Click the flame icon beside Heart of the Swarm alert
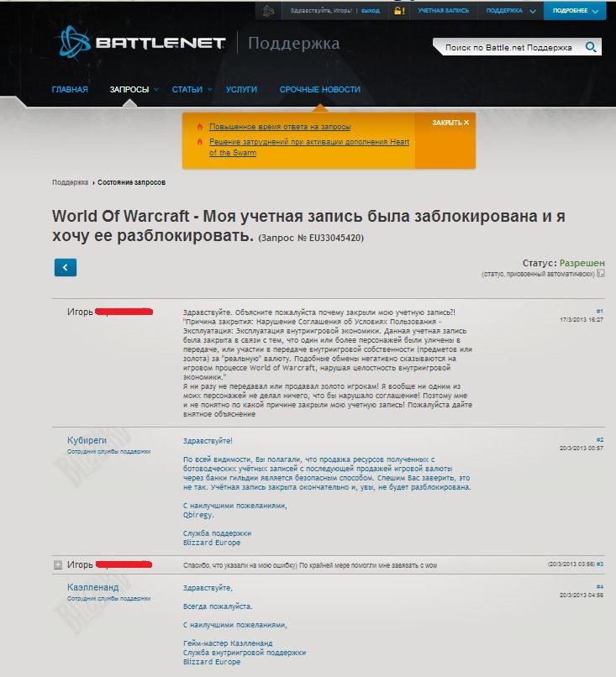The height and width of the screenshot is (677, 616). point(199,142)
